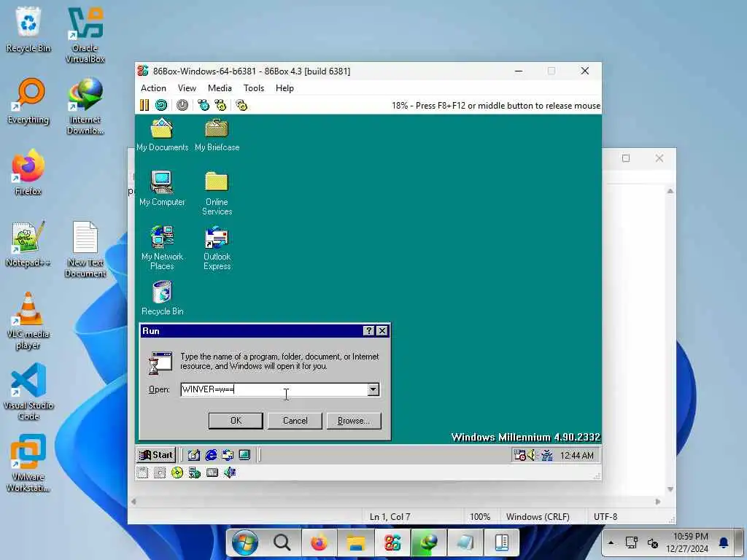Click scroll-up arrow in background Notepad window

coord(670,191)
